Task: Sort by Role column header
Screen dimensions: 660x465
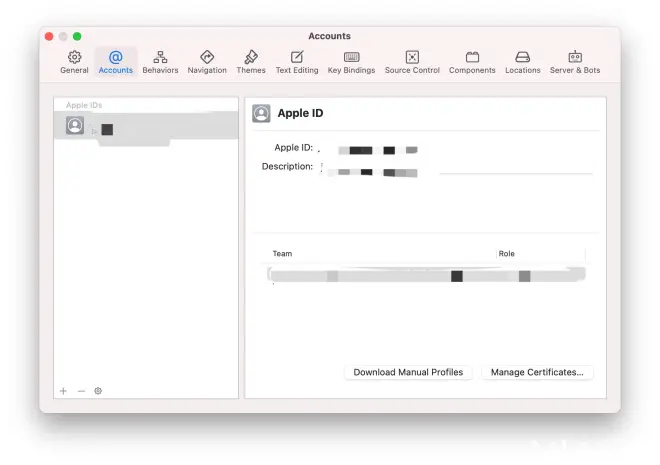Action: (x=507, y=254)
